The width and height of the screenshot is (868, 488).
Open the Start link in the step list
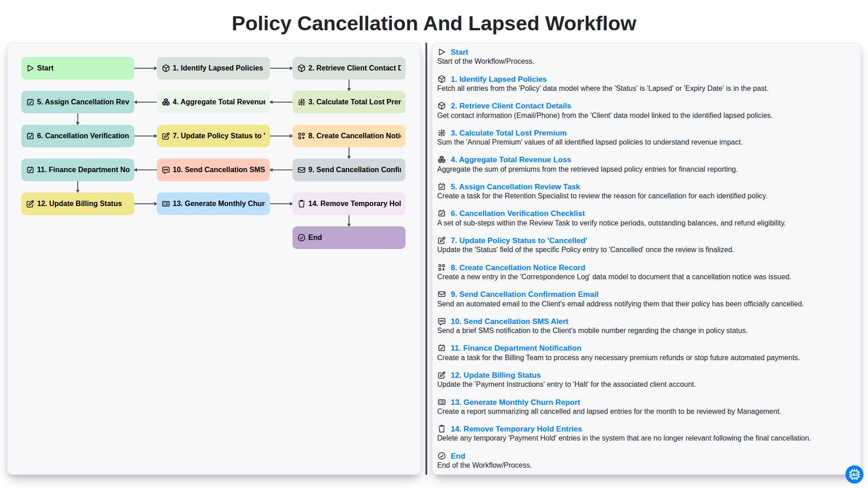pyautogui.click(x=459, y=52)
